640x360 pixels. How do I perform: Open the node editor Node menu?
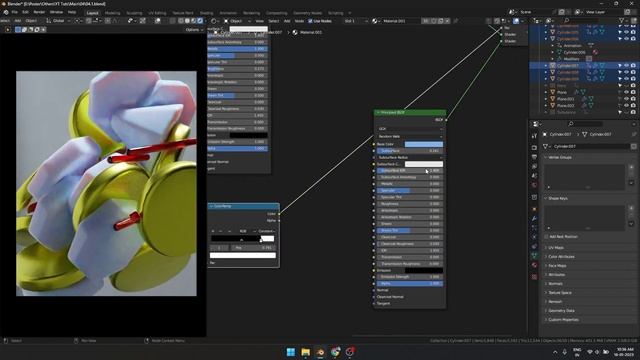click(x=299, y=21)
